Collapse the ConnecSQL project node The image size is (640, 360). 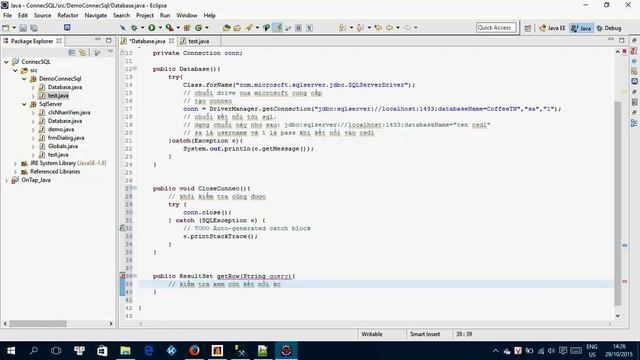click(6, 62)
